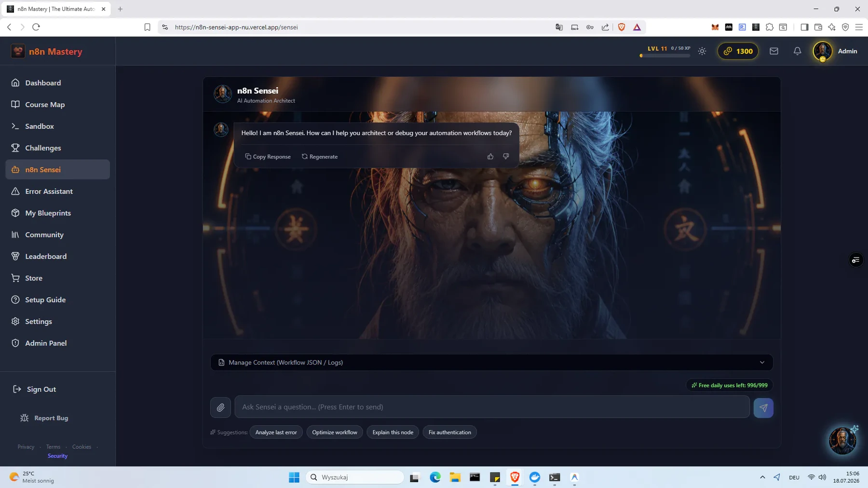The height and width of the screenshot is (488, 868).
Task: Open the MetaMask fox extension
Action: click(715, 27)
